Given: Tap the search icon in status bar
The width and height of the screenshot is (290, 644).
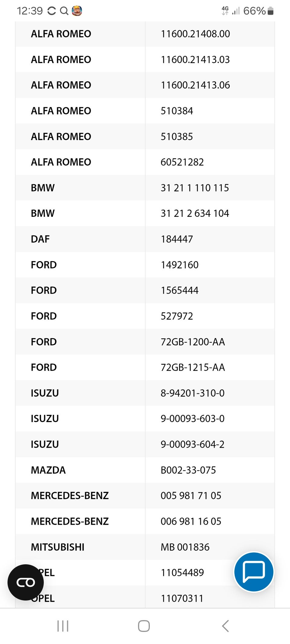Looking at the screenshot, I should [x=64, y=11].
